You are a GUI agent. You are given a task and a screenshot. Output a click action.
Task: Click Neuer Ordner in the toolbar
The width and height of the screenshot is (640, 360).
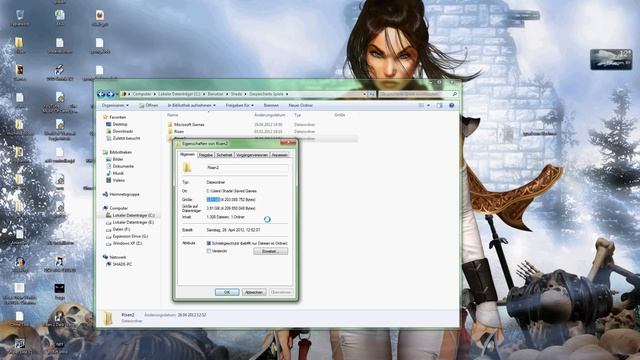(x=300, y=105)
